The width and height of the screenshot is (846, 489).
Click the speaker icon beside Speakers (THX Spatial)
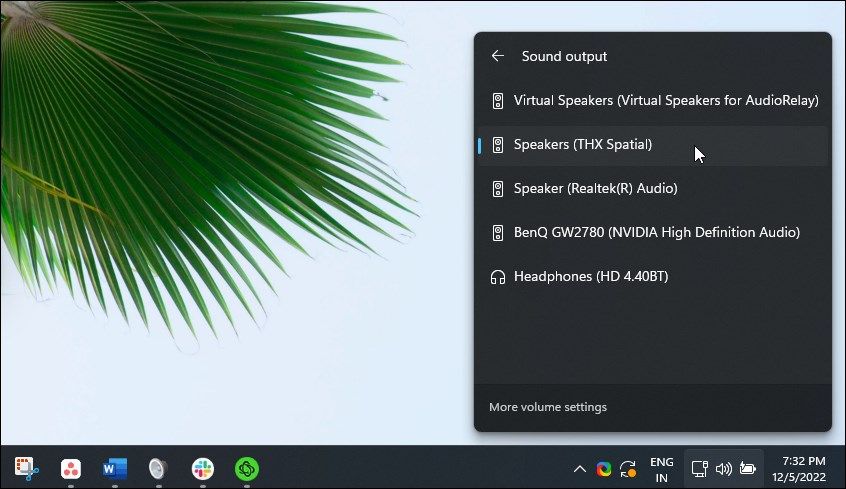coord(497,145)
